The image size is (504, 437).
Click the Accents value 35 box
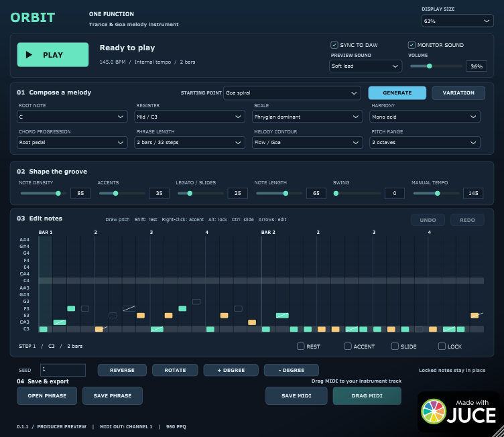[x=159, y=193]
